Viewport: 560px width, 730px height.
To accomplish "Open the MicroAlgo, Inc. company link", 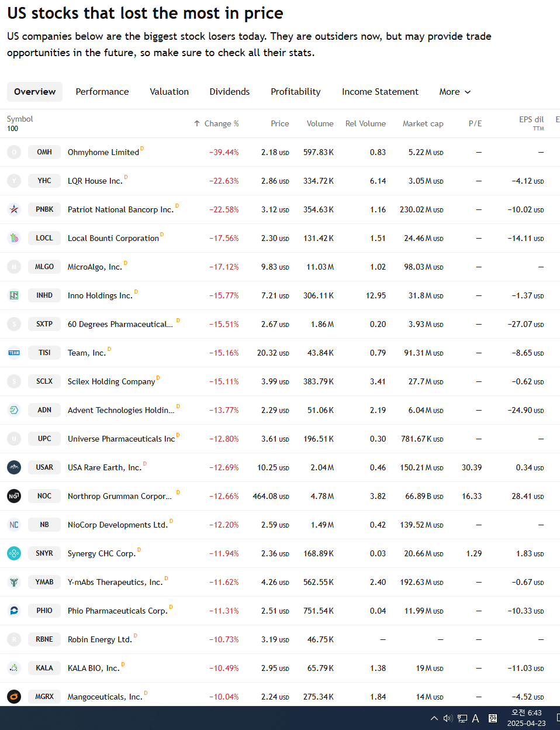I will (x=95, y=267).
